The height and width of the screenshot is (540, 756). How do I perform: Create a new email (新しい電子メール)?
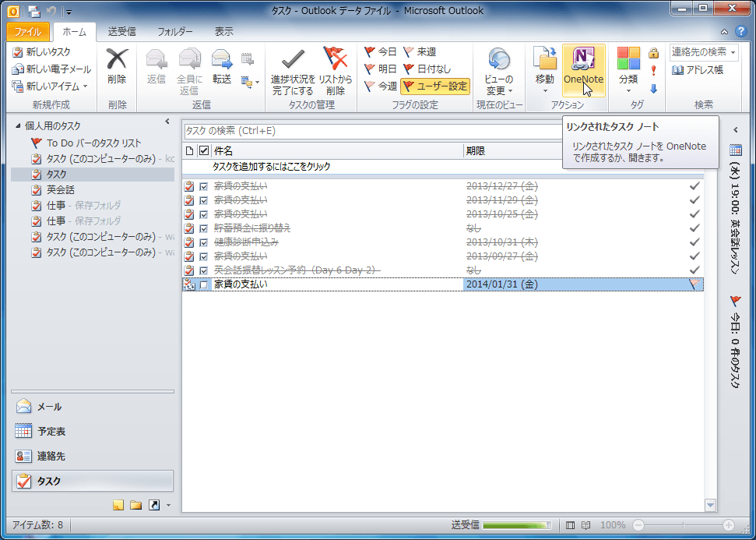tap(51, 69)
